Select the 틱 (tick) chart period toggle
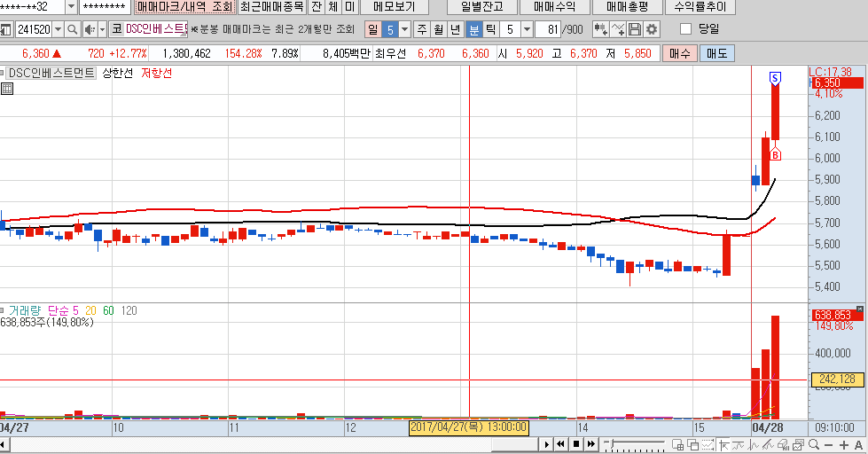 [x=491, y=29]
